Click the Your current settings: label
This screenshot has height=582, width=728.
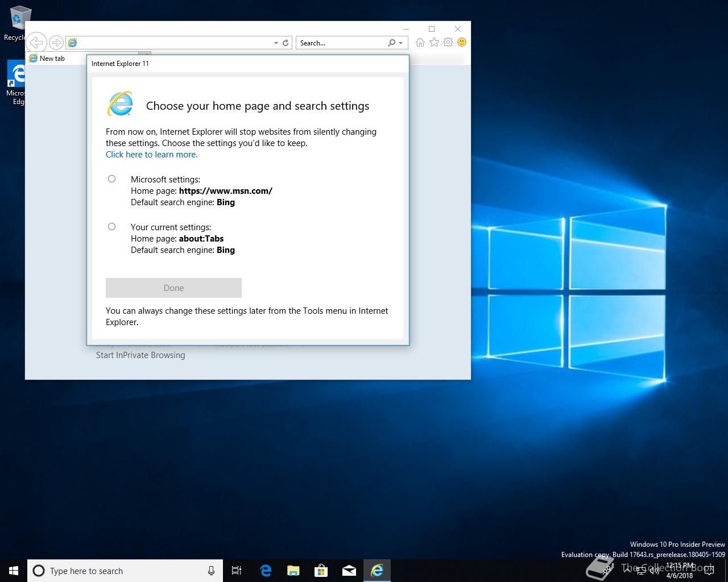coord(171,227)
